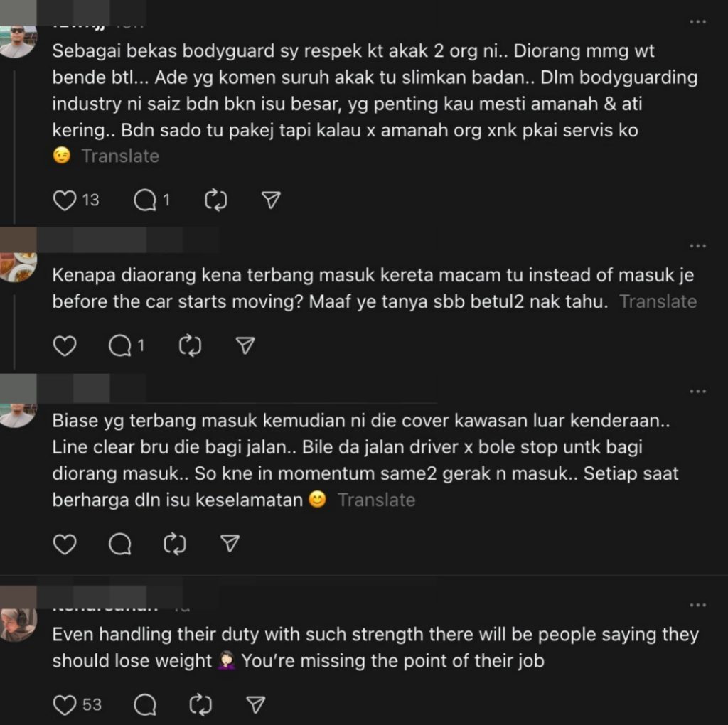Image resolution: width=728 pixels, height=725 pixels.
Task: Repost the former bodyguard comment
Action: 215,201
